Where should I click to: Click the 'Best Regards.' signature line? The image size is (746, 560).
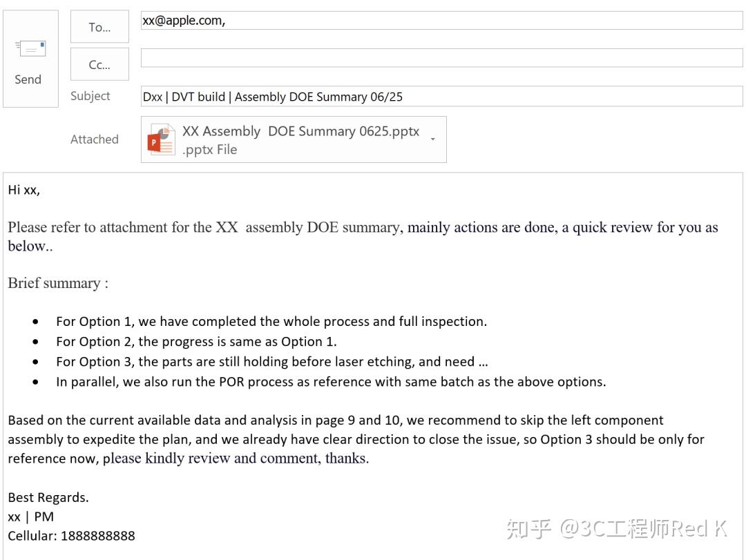48,497
